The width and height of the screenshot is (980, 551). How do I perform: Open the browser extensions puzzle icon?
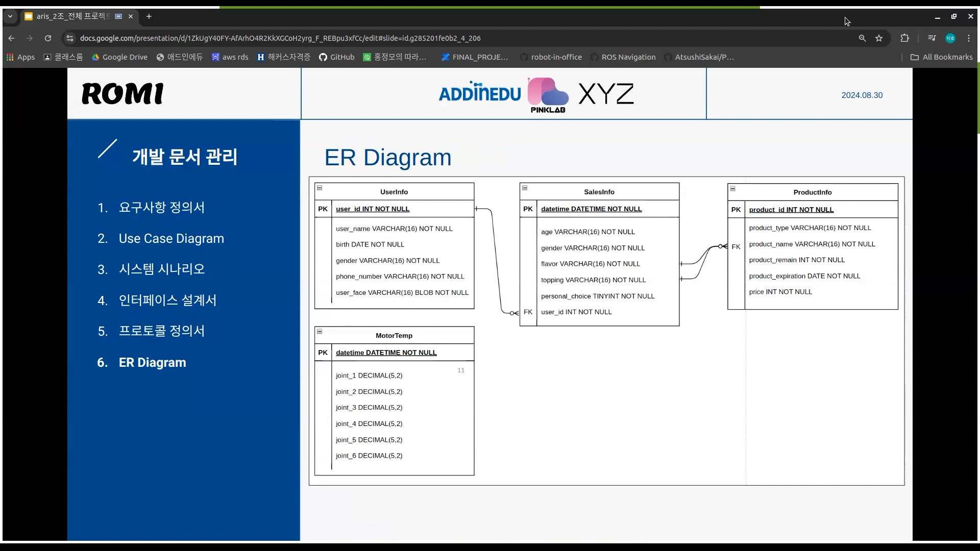[x=904, y=38]
